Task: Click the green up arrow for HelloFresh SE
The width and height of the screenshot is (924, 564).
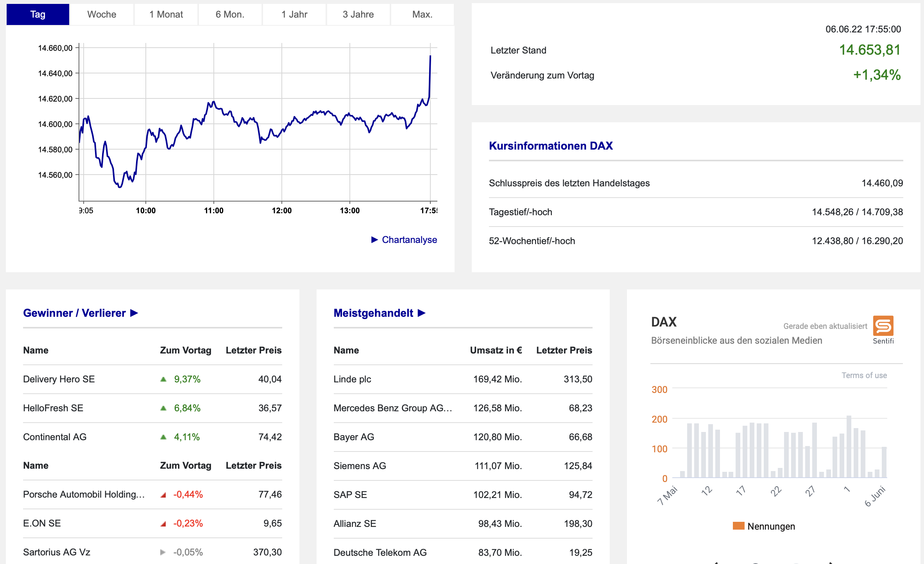Action: pyautogui.click(x=163, y=408)
